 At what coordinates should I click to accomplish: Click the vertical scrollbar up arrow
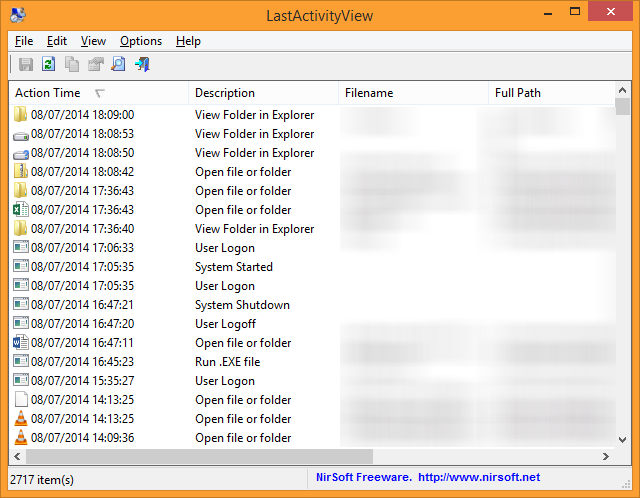622,90
